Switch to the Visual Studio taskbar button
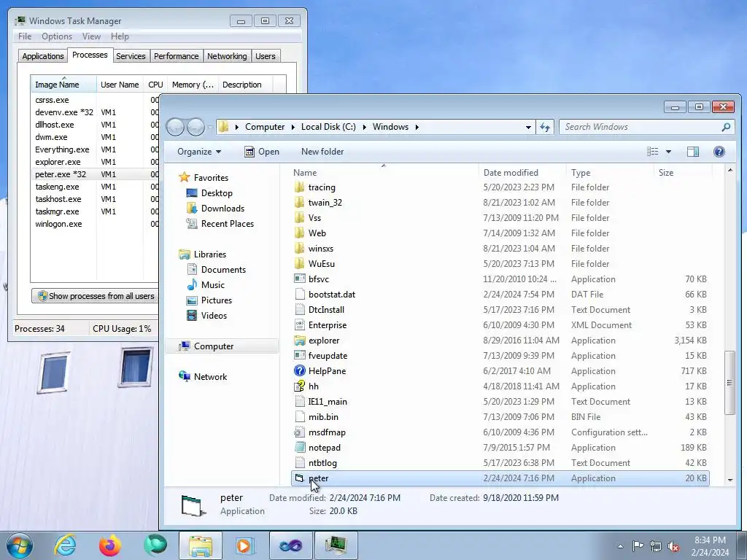 pos(290,545)
